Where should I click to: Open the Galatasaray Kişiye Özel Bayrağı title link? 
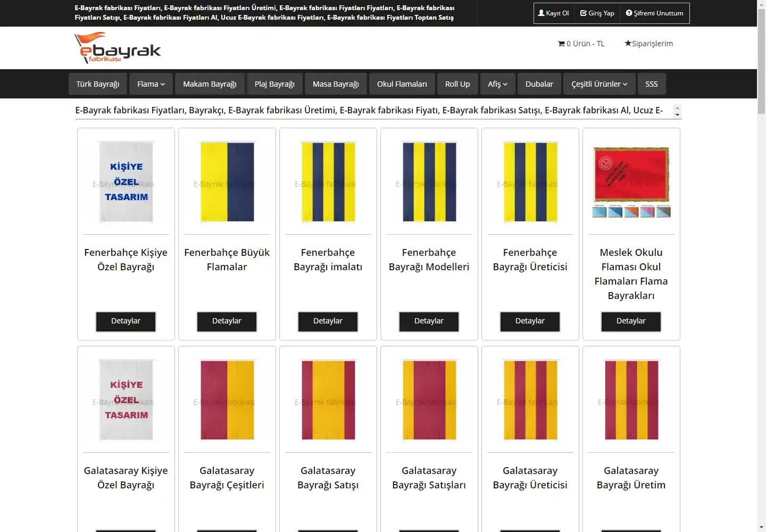[126, 478]
